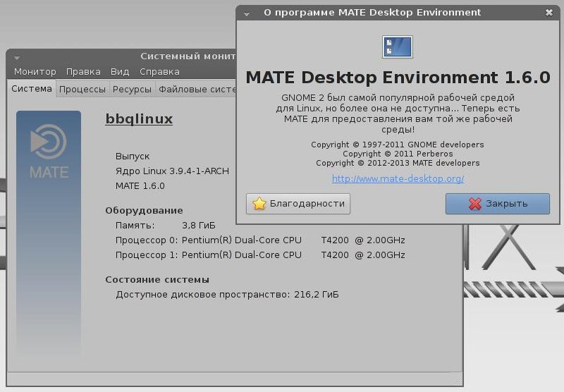Click the GNOME 2 description paragraph

398,114
